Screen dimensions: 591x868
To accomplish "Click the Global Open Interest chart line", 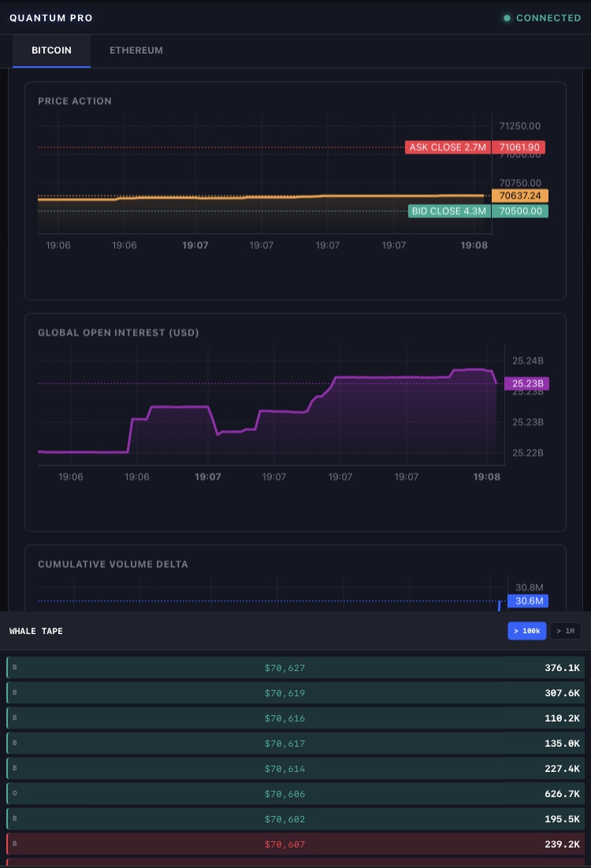I will [x=394, y=378].
